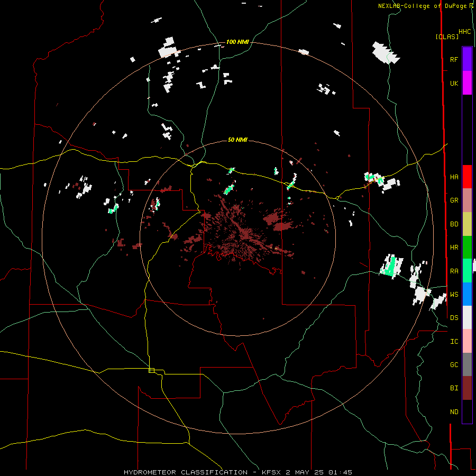The image size is (476, 476).
Task: Click the WS blue legend swatch
Action: 467,294
